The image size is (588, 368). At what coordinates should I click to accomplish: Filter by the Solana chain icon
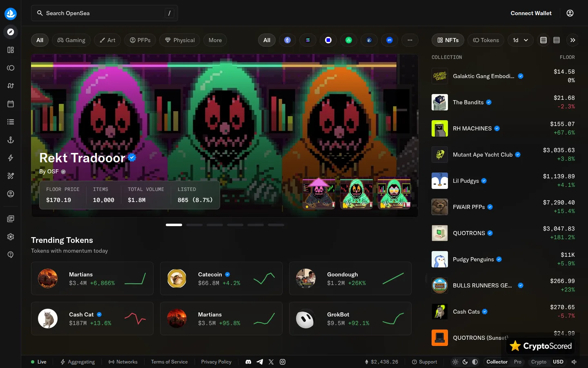[x=308, y=40]
